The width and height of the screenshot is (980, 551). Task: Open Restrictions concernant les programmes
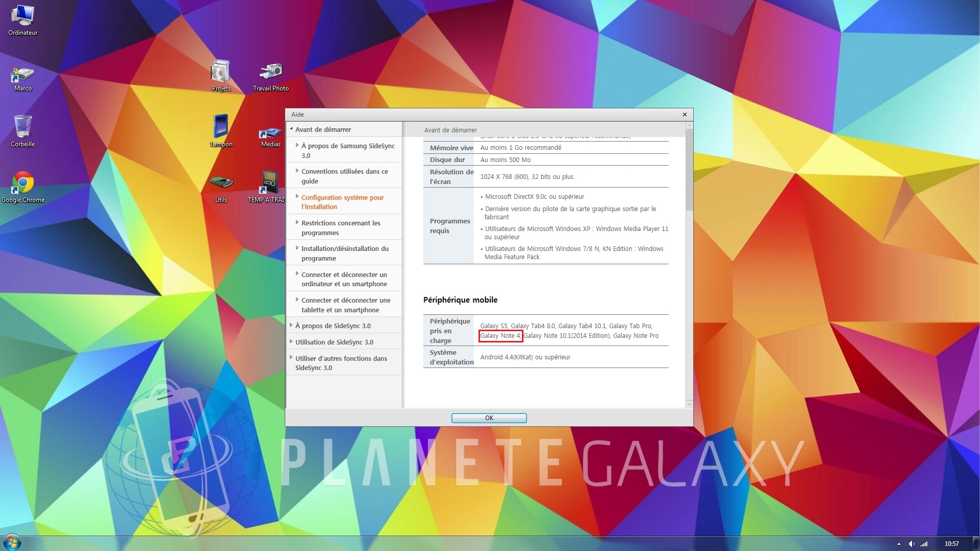coord(344,227)
